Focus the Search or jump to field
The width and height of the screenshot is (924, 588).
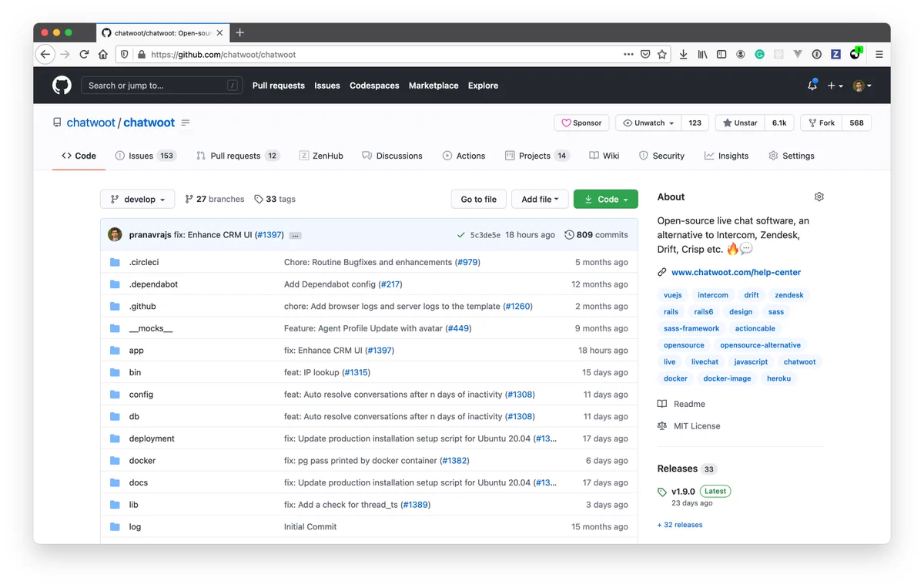pos(162,86)
